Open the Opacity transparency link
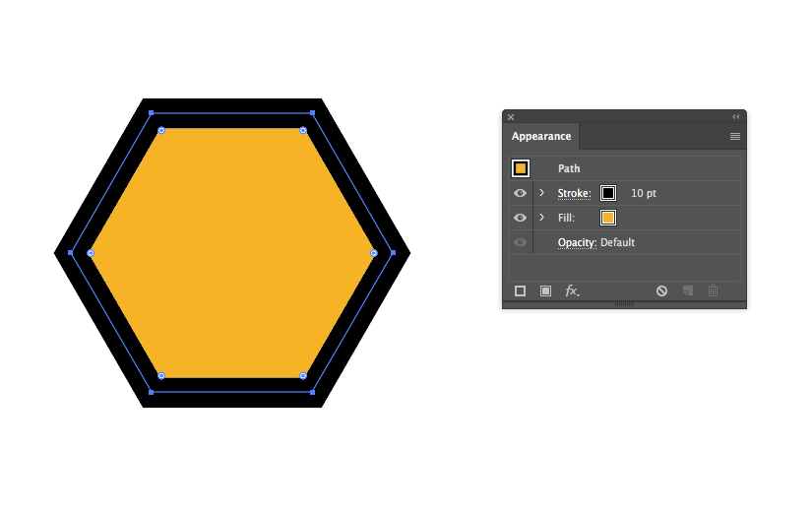This screenshot has width=812, height=515. [577, 242]
